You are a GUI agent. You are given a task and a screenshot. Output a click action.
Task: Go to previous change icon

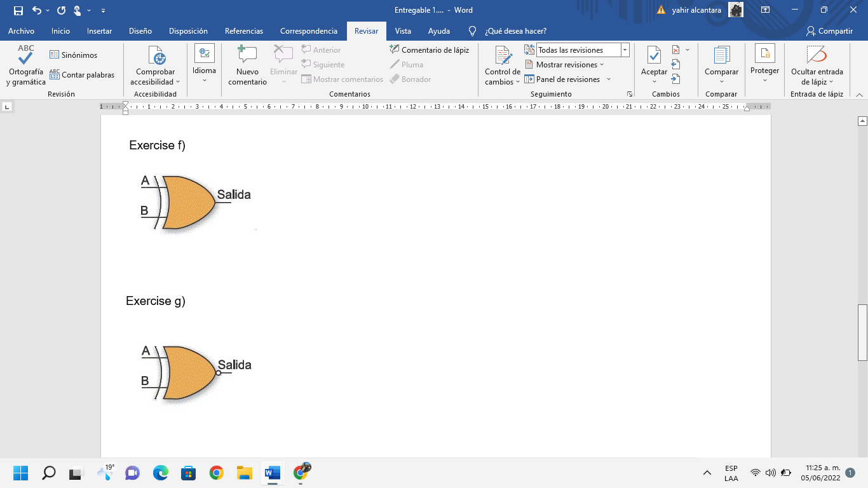(675, 64)
